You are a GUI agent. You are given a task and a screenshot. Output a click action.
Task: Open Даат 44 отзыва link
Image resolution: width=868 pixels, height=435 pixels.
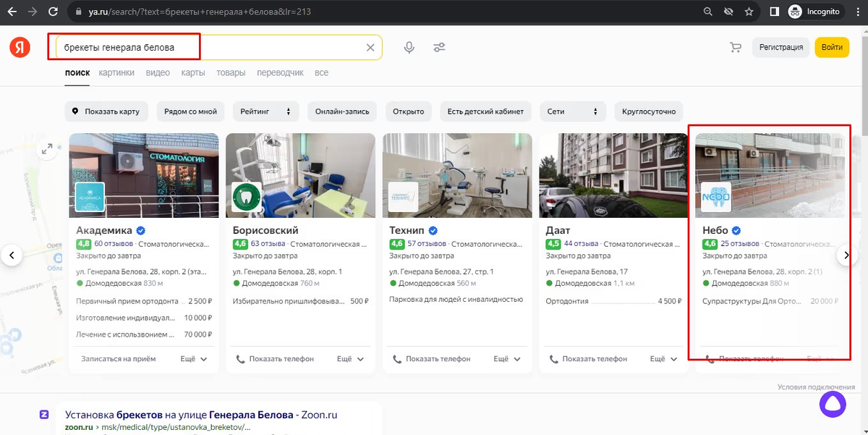[x=581, y=244]
